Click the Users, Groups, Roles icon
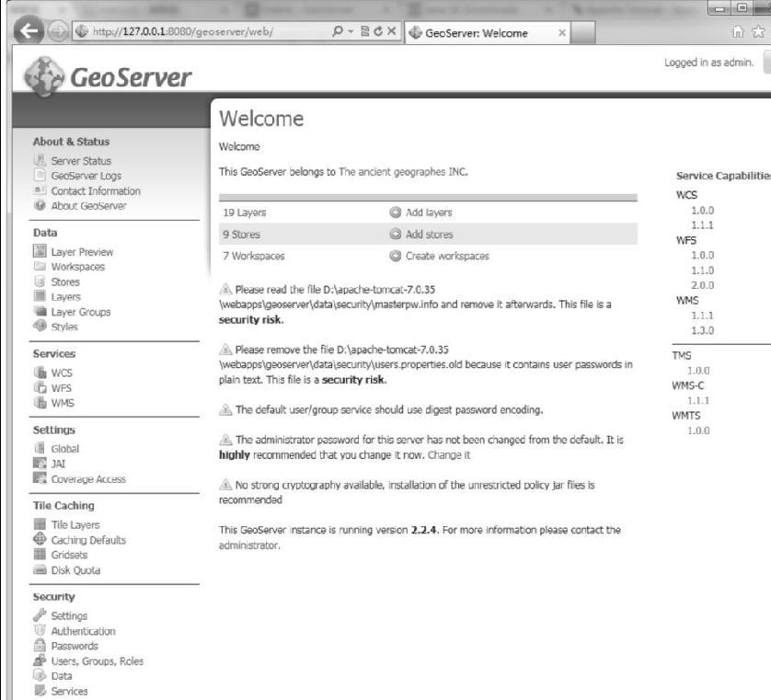 (40, 660)
